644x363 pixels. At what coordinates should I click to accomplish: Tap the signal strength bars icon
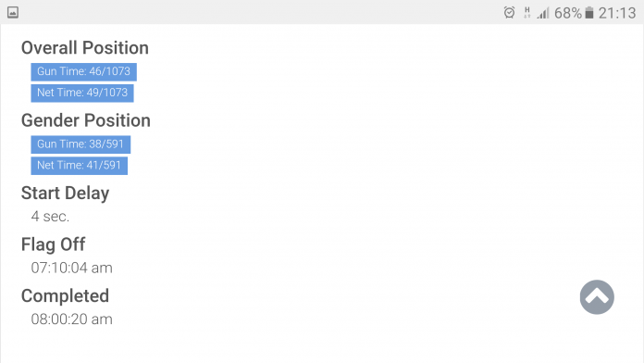click(543, 13)
